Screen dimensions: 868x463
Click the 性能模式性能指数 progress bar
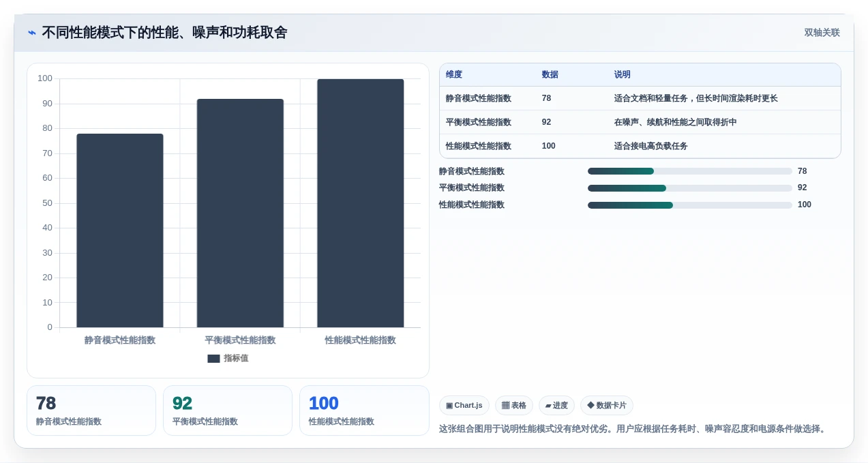tap(690, 205)
